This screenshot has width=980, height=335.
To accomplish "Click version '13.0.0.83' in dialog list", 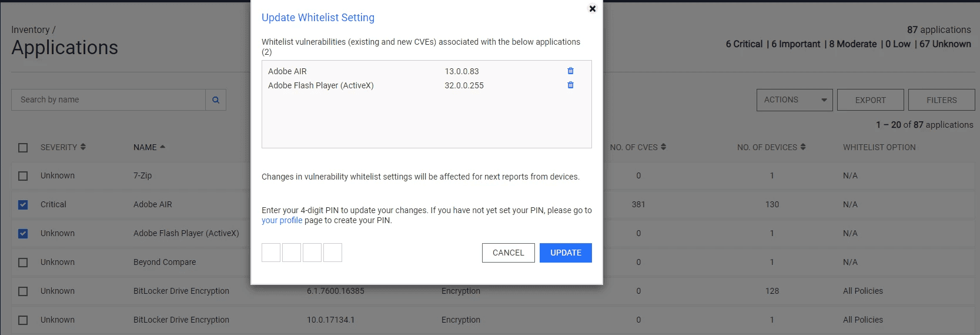I will tap(461, 71).
